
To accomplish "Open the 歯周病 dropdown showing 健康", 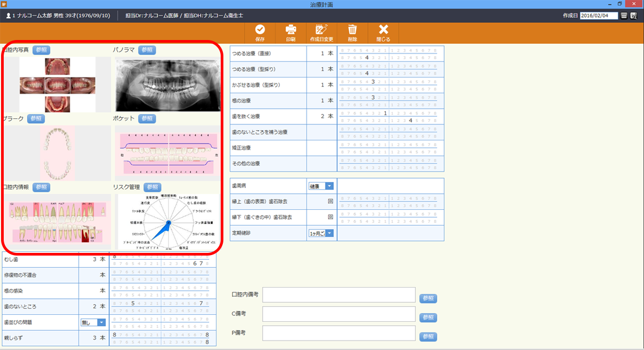I will coord(321,186).
